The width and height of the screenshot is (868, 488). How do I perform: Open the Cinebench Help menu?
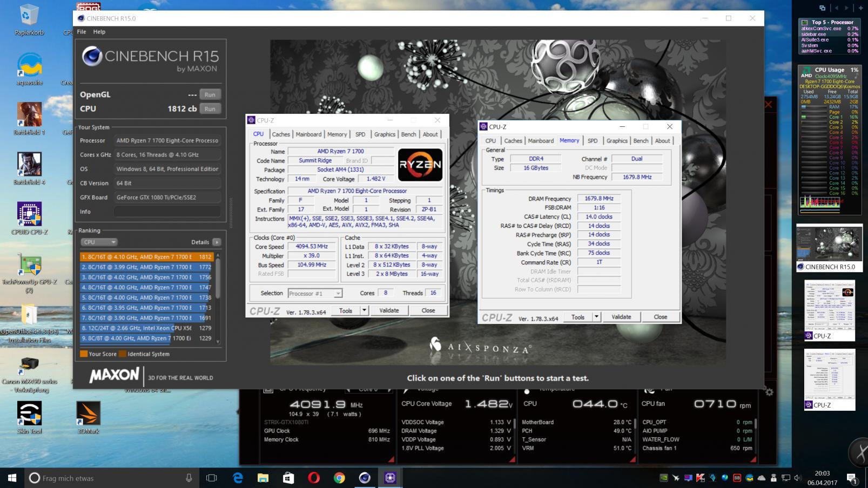pos(99,32)
